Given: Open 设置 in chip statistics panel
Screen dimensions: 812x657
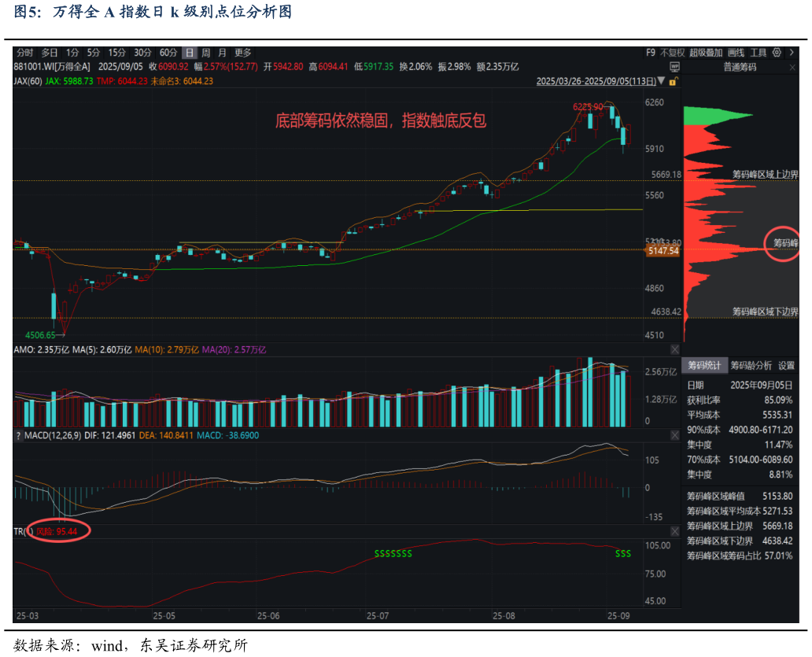Looking at the screenshot, I should pyautogui.click(x=786, y=366).
